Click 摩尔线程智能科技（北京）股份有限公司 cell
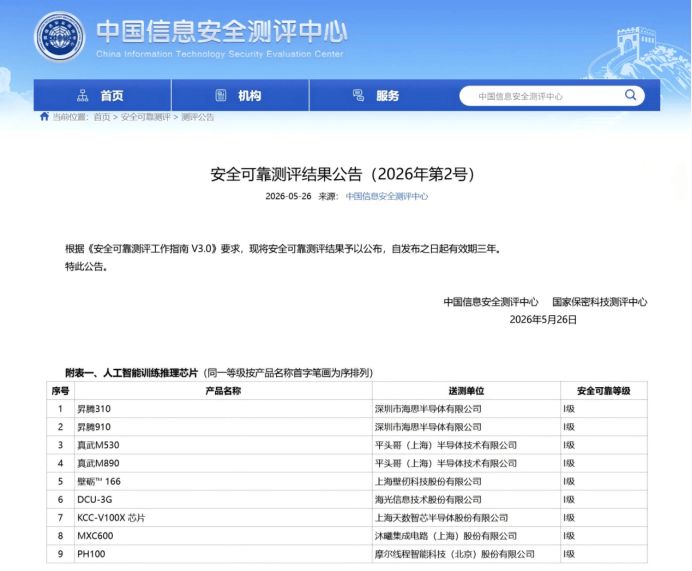Image resolution: width=692 pixels, height=571 pixels. click(466, 554)
